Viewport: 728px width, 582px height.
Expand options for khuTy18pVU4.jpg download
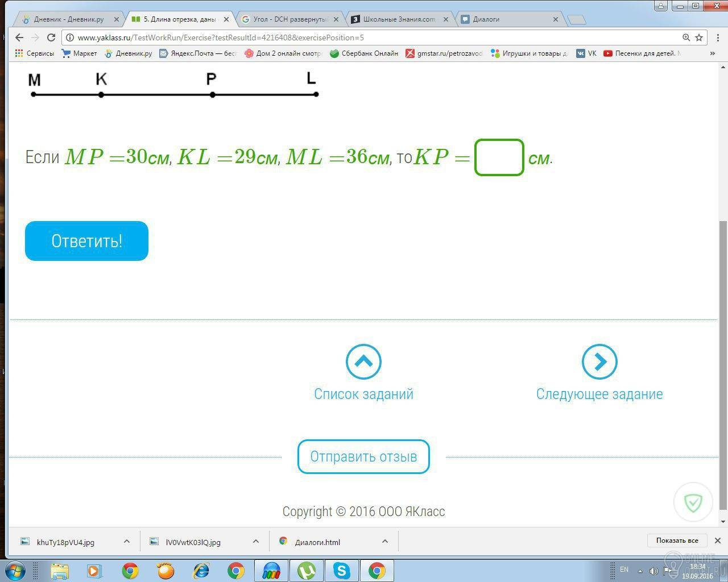coord(127,542)
